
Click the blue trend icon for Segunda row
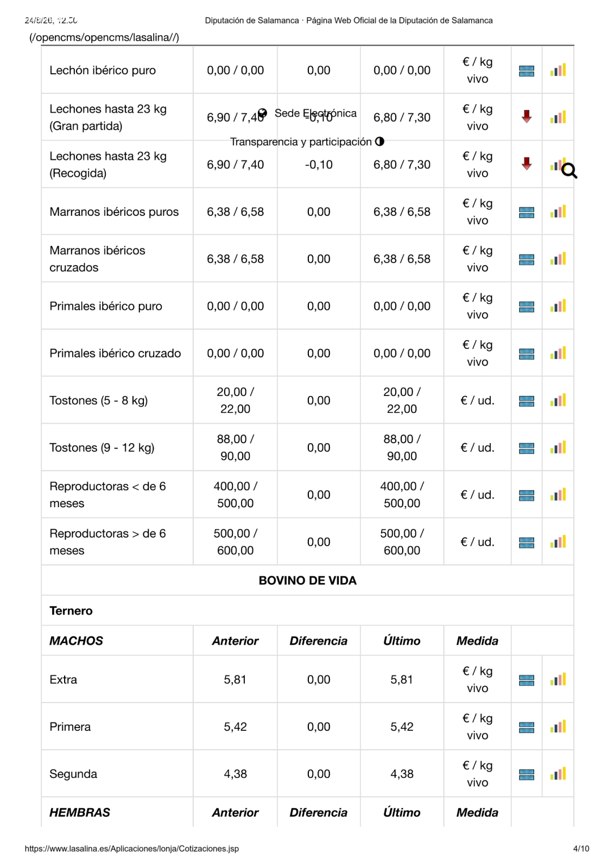[527, 774]
